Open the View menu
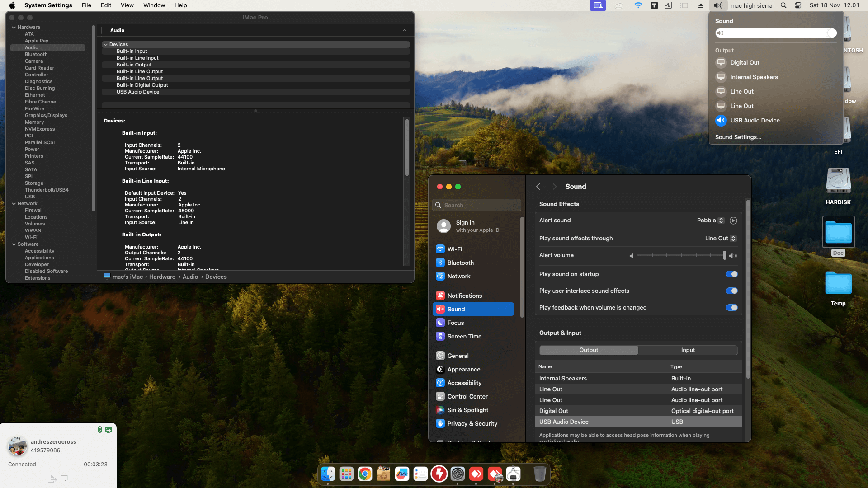 coord(127,5)
